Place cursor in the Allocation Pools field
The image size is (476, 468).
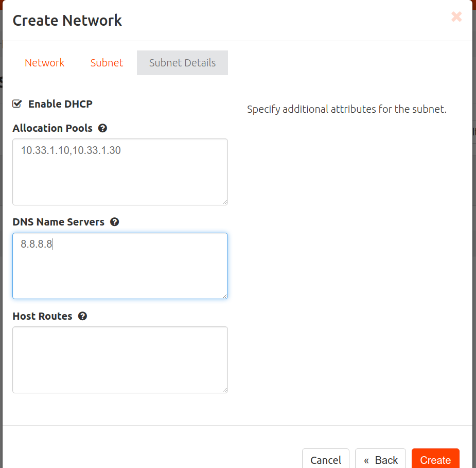pyautogui.click(x=120, y=171)
